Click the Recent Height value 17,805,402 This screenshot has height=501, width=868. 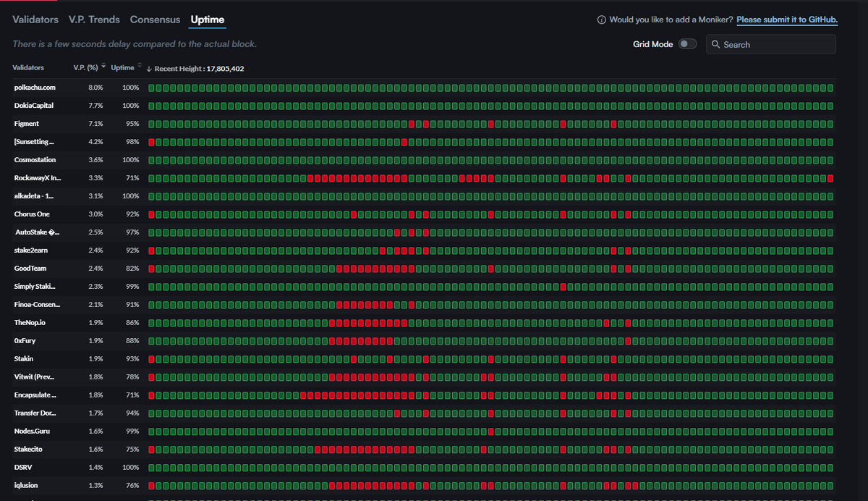(x=225, y=69)
